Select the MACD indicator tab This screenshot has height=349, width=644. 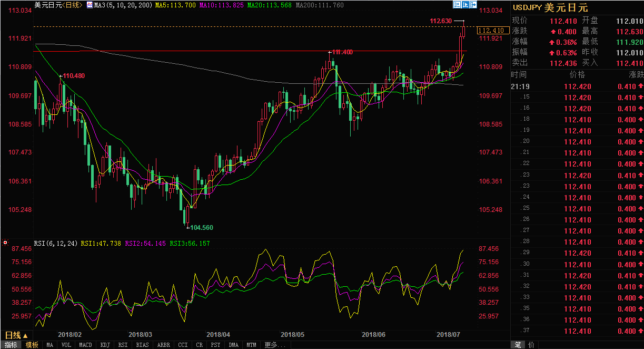(x=85, y=345)
